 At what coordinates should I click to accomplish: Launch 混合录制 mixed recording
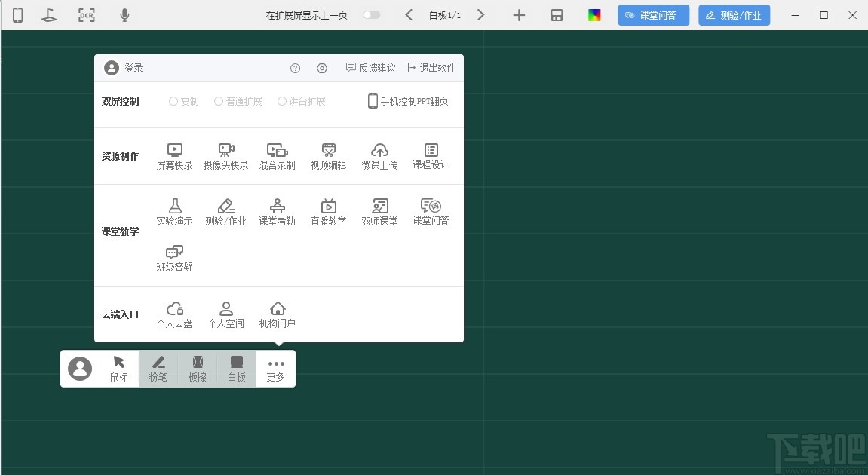(277, 156)
